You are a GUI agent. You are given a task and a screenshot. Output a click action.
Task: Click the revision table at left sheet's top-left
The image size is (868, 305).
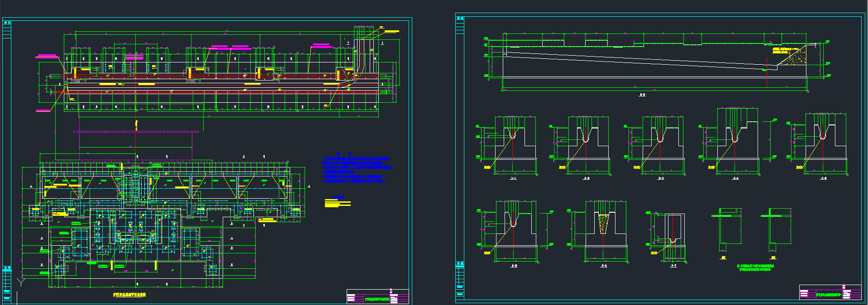click(7, 29)
